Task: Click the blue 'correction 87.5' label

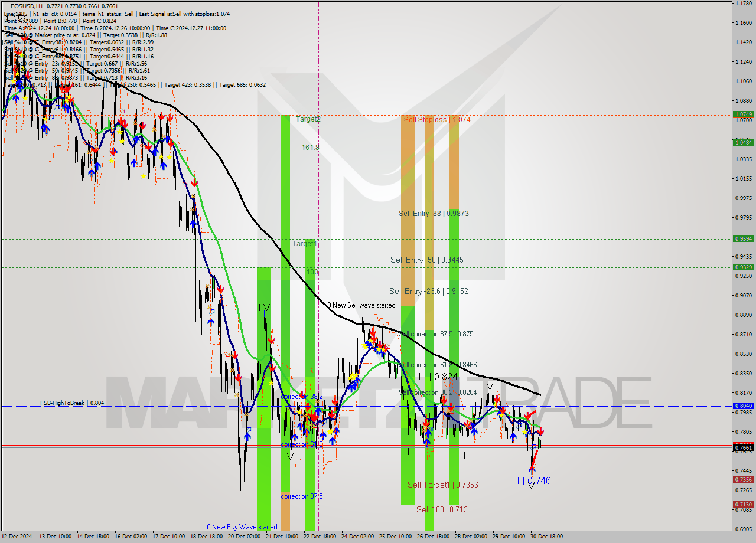Action: click(x=302, y=496)
